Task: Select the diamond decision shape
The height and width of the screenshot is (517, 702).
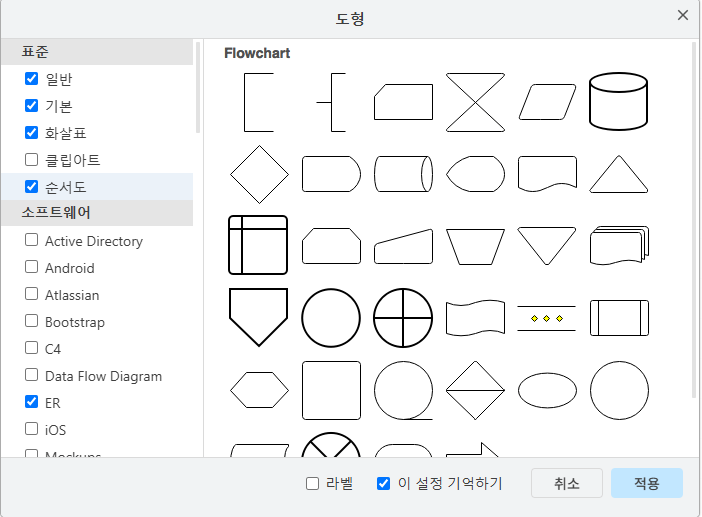Action: [x=259, y=174]
